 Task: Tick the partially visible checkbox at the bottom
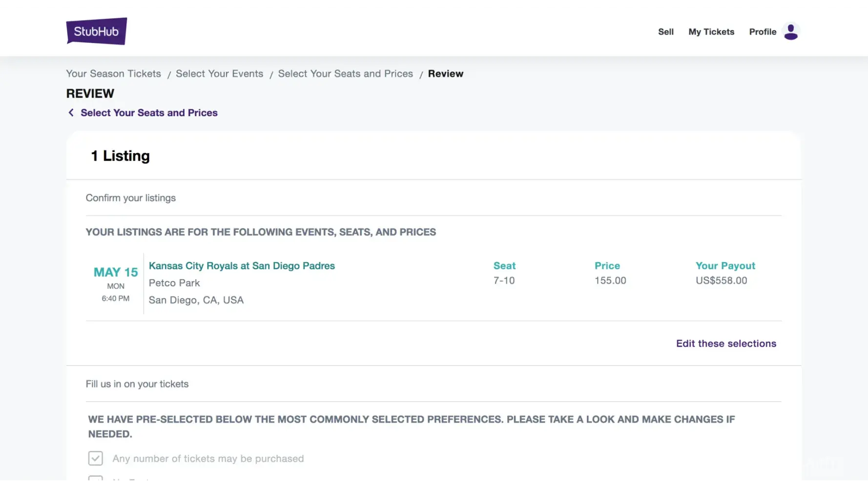96,480
